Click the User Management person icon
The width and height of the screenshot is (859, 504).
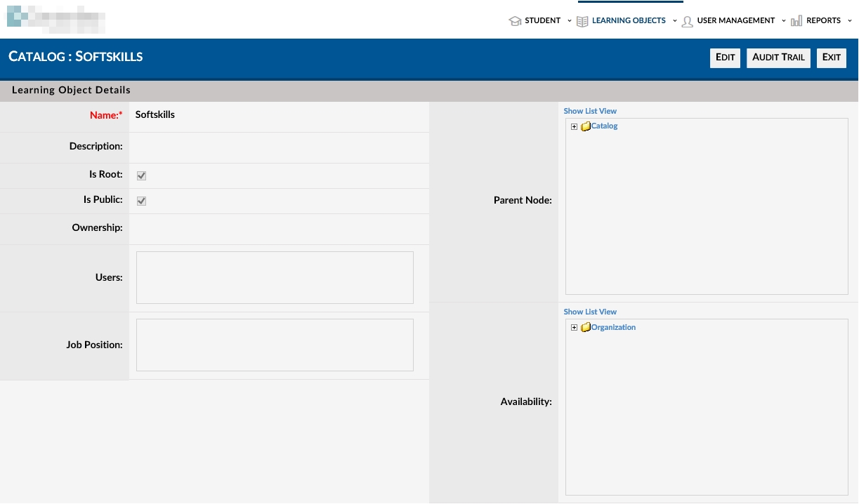687,21
